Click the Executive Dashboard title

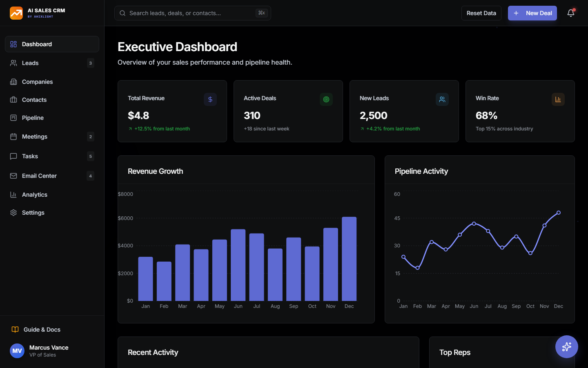tap(178, 47)
